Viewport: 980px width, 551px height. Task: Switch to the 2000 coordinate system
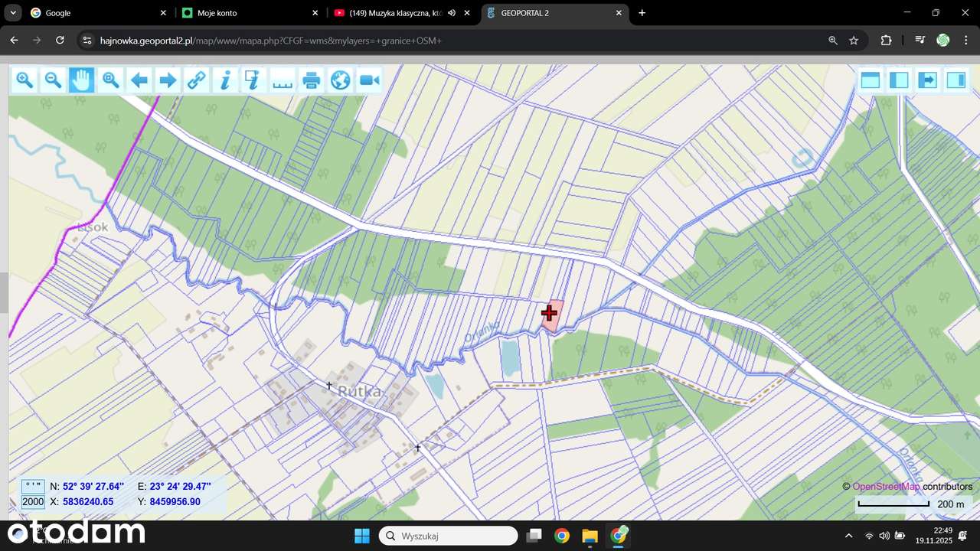click(x=32, y=502)
